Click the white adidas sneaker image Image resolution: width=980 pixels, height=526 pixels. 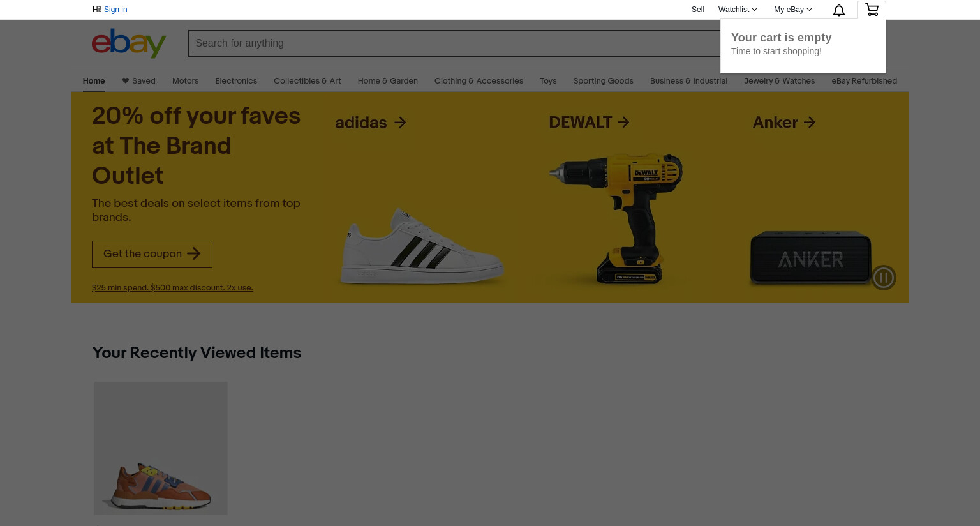point(422,246)
